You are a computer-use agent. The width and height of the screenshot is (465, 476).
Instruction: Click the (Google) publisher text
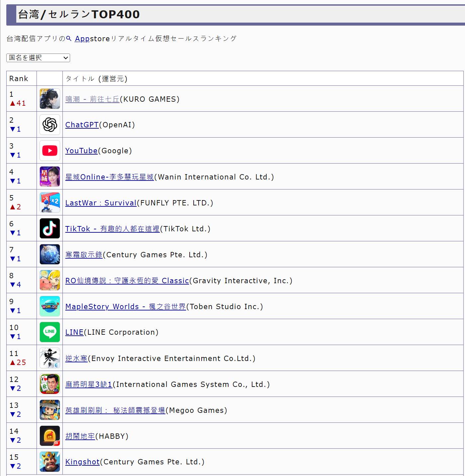(115, 151)
